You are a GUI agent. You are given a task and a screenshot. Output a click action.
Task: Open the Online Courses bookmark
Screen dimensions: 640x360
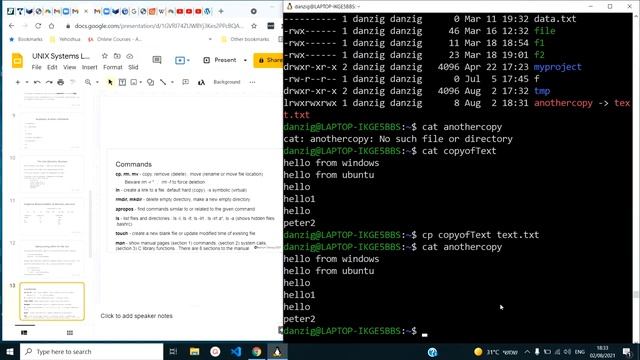pyautogui.click(x=115, y=39)
